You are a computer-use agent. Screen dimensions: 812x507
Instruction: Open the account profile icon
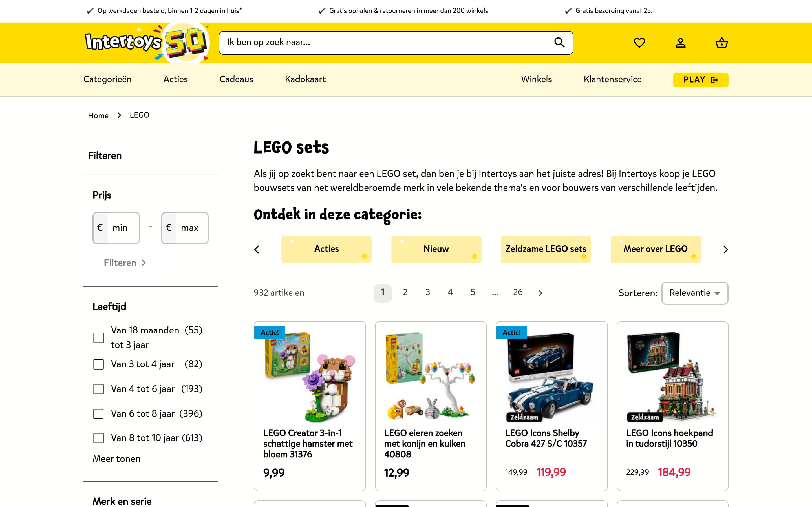click(680, 43)
